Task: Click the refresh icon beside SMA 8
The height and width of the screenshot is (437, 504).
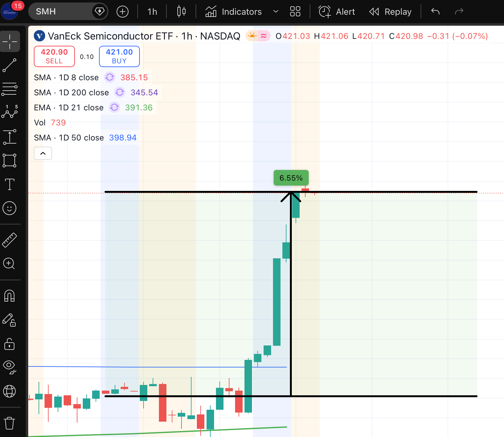Action: (110, 77)
